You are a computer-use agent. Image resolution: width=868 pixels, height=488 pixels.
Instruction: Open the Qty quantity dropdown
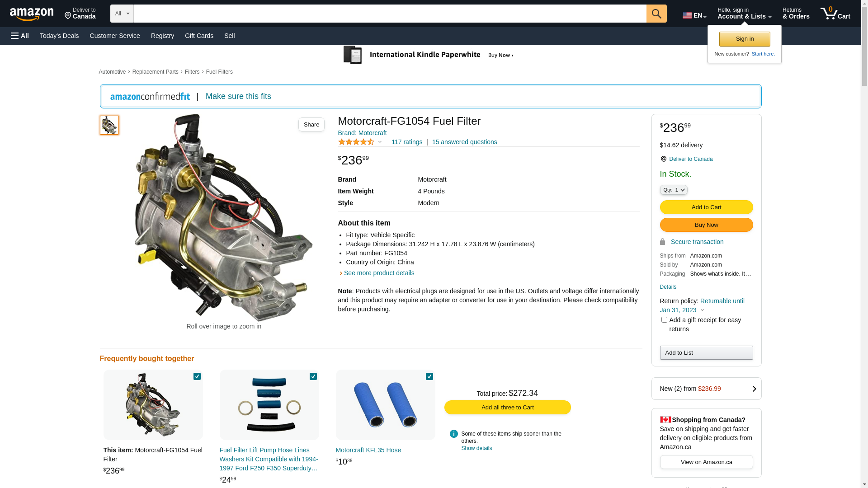pos(674,190)
